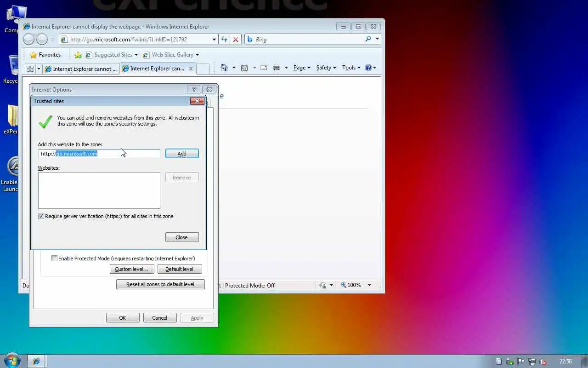This screenshot has width=588, height=368.
Task: Click the security padlock icon in status bar
Action: pyautogui.click(x=322, y=285)
